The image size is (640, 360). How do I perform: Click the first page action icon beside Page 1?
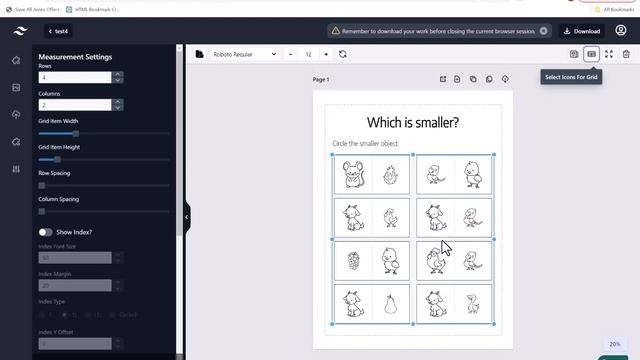tap(443, 79)
